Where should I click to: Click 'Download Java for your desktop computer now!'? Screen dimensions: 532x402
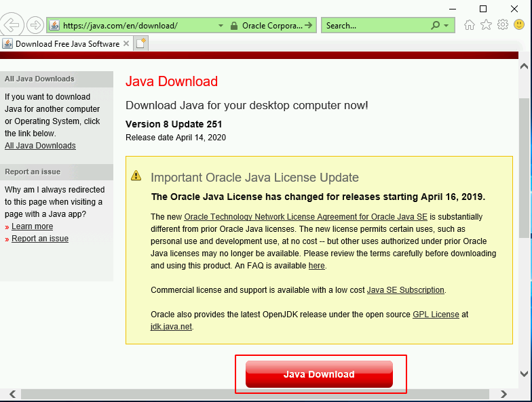pos(247,106)
